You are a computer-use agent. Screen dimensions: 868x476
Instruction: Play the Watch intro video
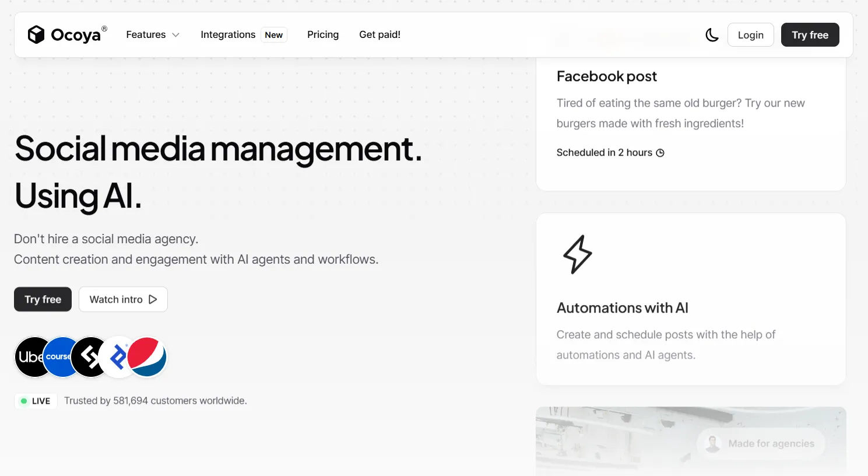[123, 299]
